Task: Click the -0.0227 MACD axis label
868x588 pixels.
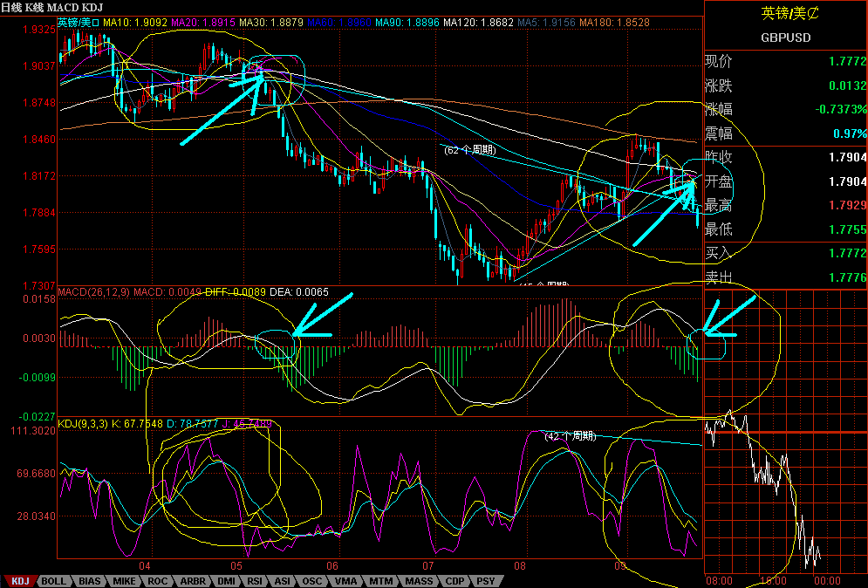Action: point(38,416)
